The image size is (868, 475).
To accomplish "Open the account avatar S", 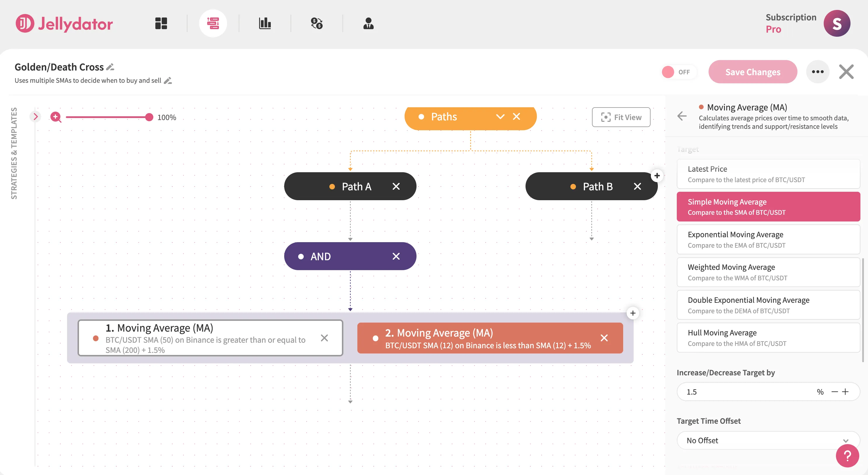I will [x=837, y=23].
